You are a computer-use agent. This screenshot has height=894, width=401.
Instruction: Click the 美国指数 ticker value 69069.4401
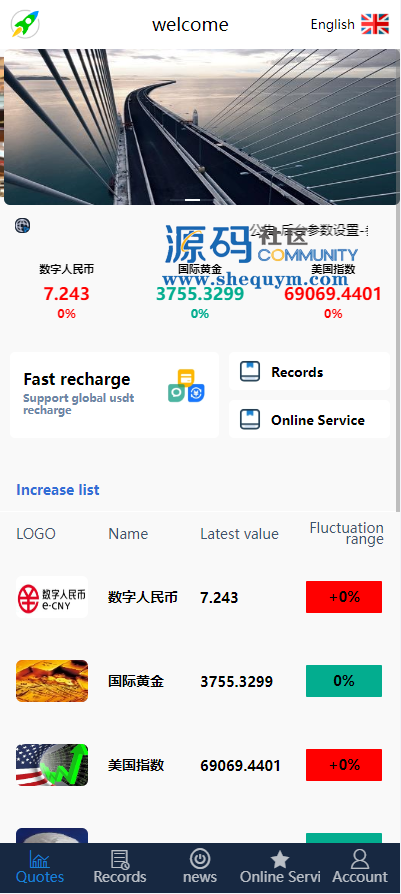point(333,294)
